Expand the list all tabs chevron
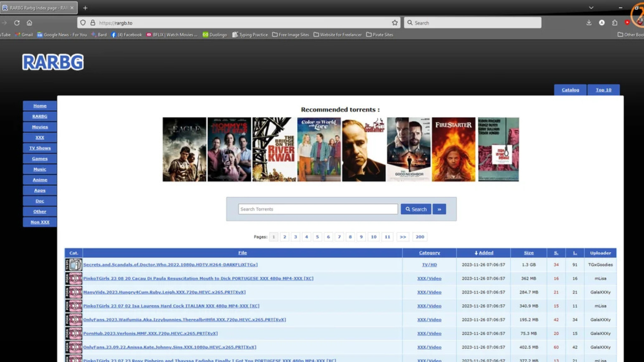 coord(591,8)
